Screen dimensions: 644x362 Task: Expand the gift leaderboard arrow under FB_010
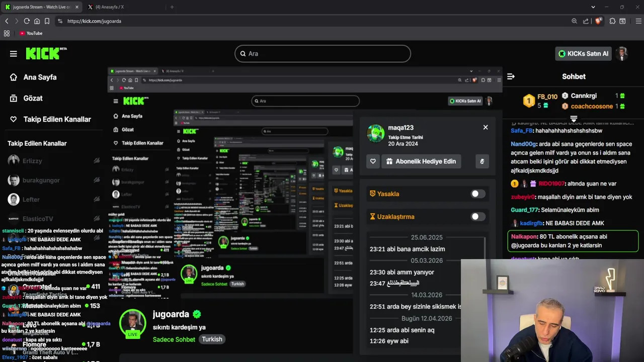tap(574, 119)
